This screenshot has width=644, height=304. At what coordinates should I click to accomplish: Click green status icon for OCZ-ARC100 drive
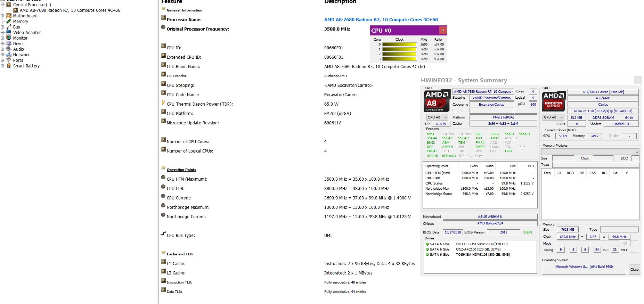coord(427,249)
